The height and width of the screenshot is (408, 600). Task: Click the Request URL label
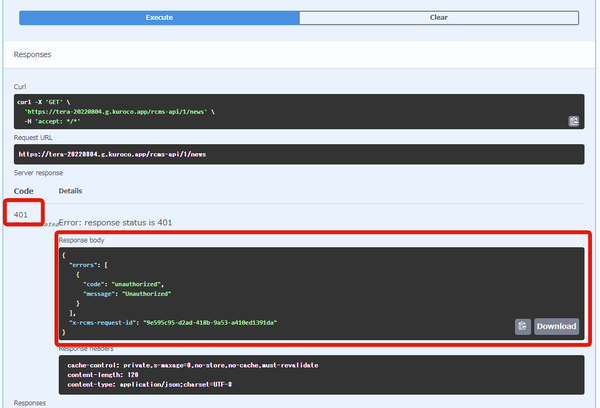pyautogui.click(x=33, y=138)
